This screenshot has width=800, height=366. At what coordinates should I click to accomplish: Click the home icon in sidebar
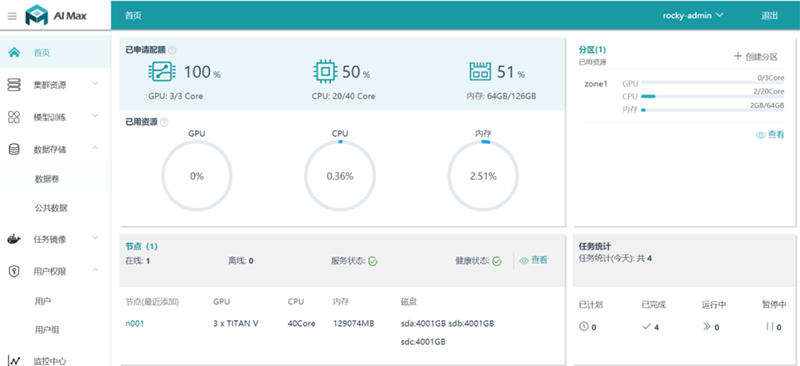[14, 52]
